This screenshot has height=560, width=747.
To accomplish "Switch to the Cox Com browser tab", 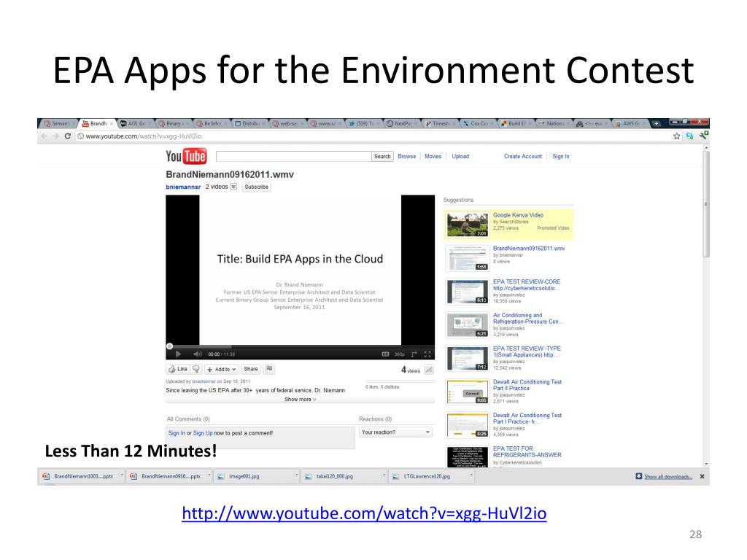I will [478, 123].
